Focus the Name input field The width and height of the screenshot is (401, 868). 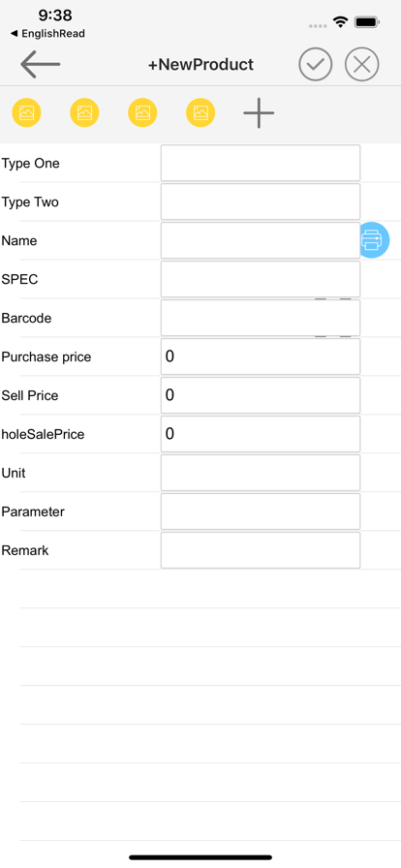pos(261,240)
